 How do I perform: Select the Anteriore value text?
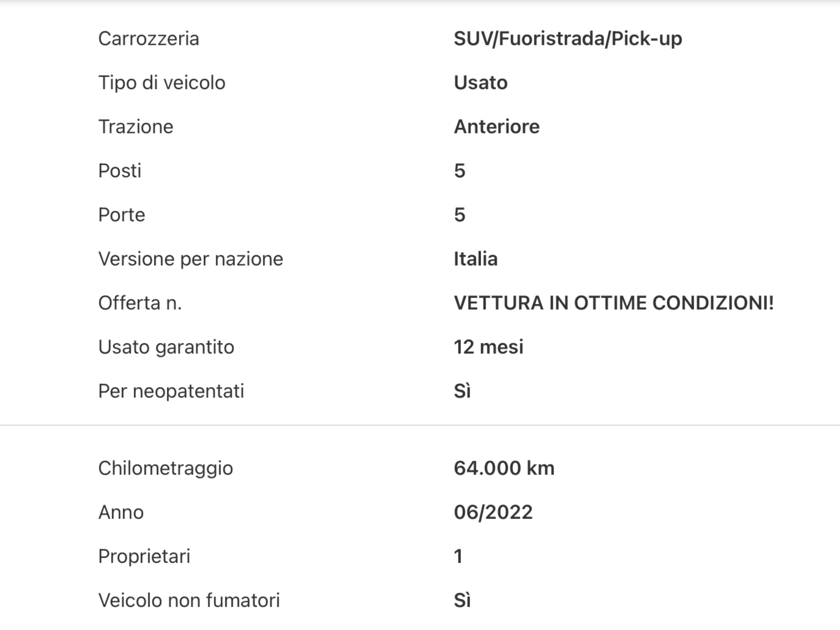(x=497, y=127)
